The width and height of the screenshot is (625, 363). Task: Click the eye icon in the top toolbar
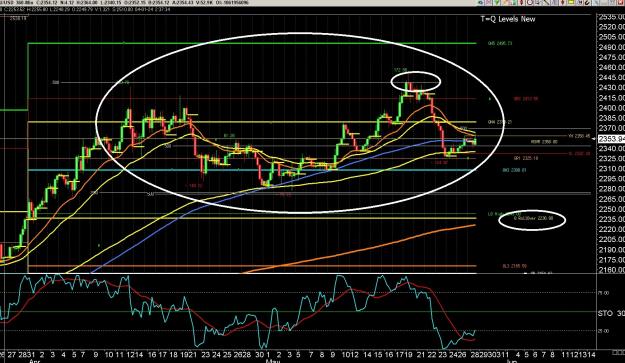pos(481,2)
